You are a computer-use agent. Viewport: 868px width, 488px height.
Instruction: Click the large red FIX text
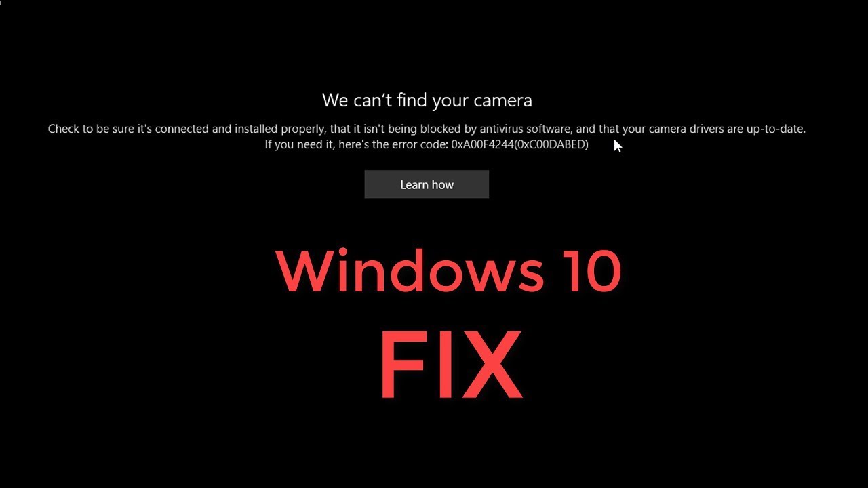point(451,365)
